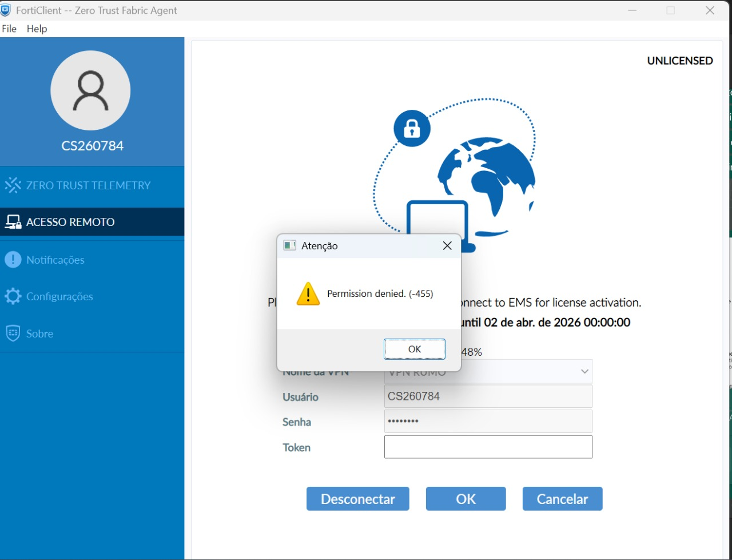Open the Sobre section
732x560 pixels.
coord(92,333)
